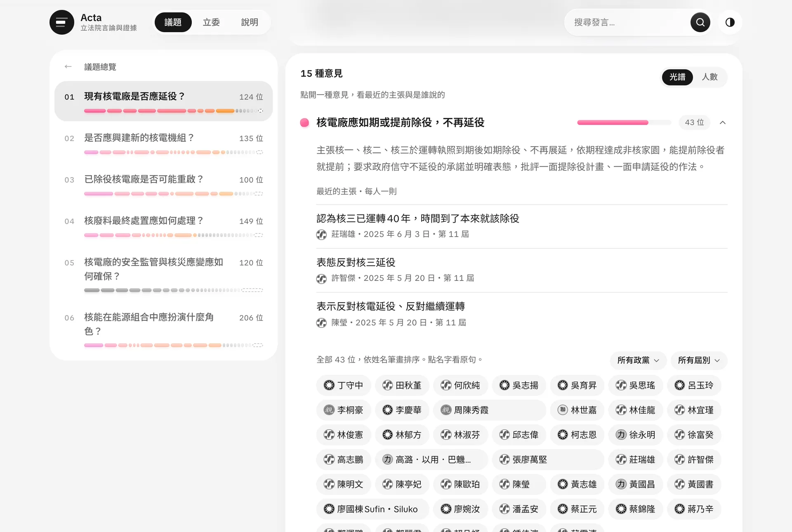Screen dimensions: 792x532
Task: Click party icon beside 陳瑩 statement date
Action: point(321,323)
